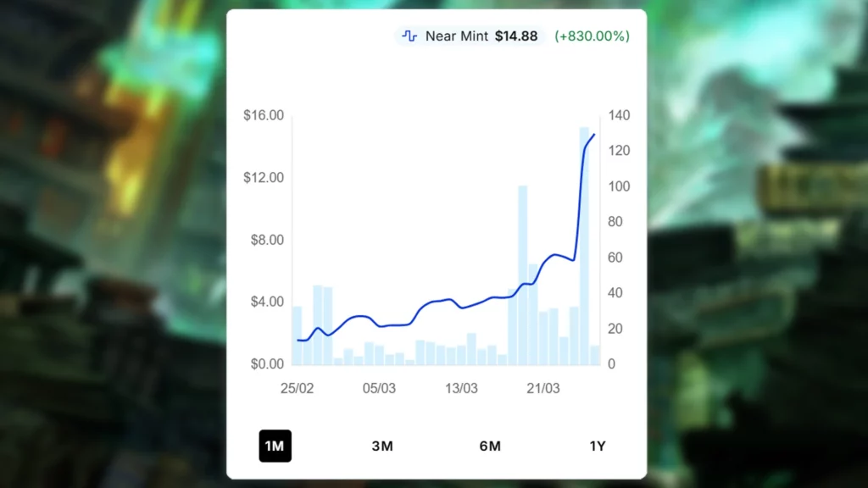Screen dimensions: 868x488
Task: Show the 1Y price history
Action: click(x=598, y=446)
